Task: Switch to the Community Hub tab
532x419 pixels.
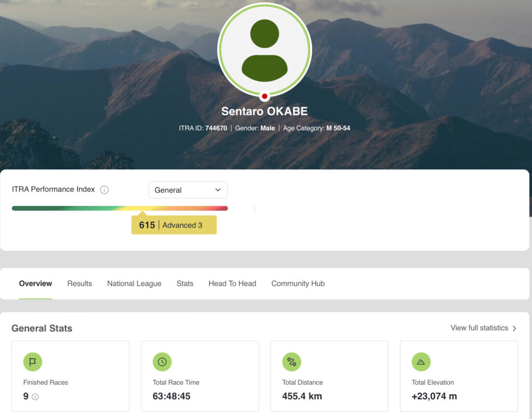Action: point(298,283)
